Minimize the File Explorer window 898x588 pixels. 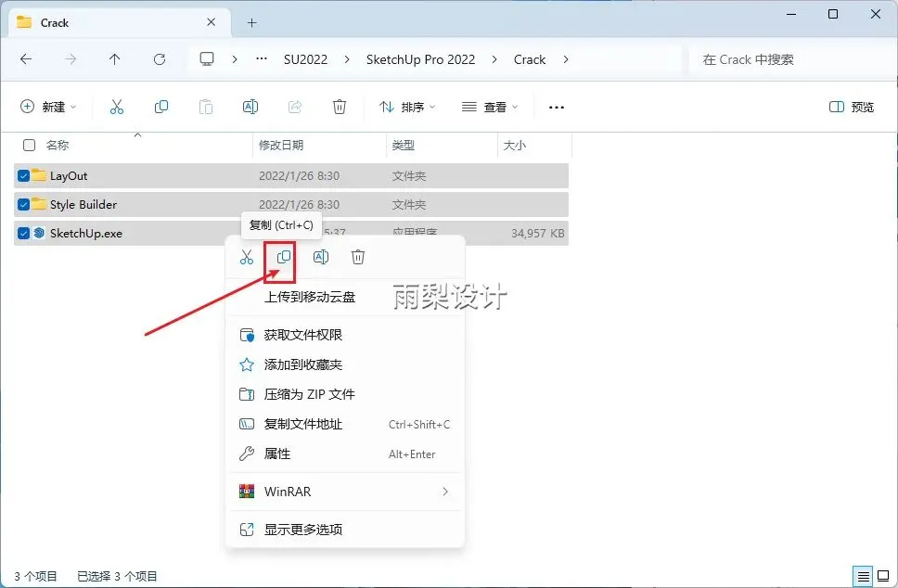(x=791, y=14)
